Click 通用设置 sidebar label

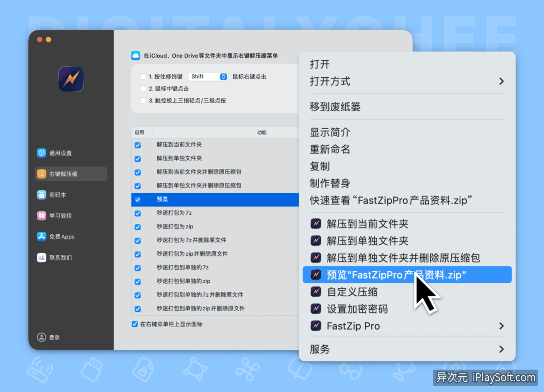60,153
